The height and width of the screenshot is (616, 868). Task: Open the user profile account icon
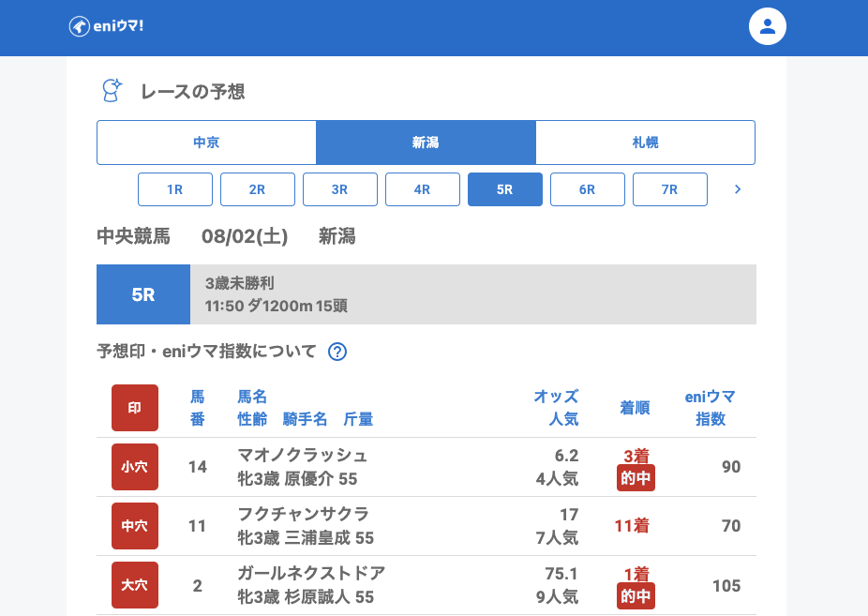[x=767, y=26]
